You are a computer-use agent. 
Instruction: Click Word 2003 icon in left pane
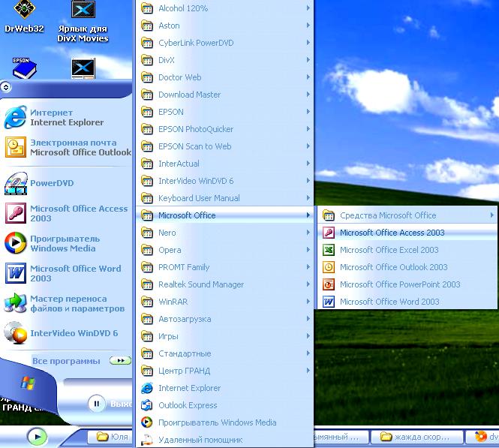pyautogui.click(x=15, y=273)
